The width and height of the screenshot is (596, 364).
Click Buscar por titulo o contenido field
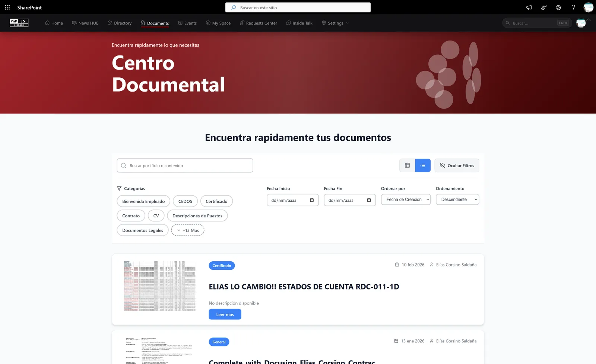(185, 166)
